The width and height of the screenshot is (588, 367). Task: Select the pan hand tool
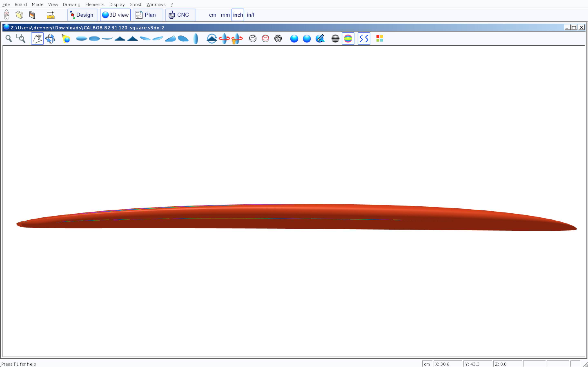click(37, 39)
